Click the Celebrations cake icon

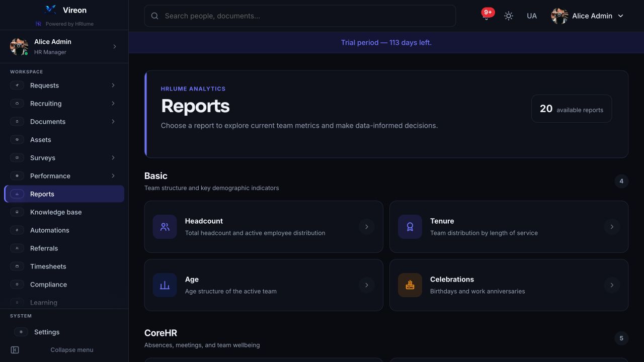[x=410, y=285]
